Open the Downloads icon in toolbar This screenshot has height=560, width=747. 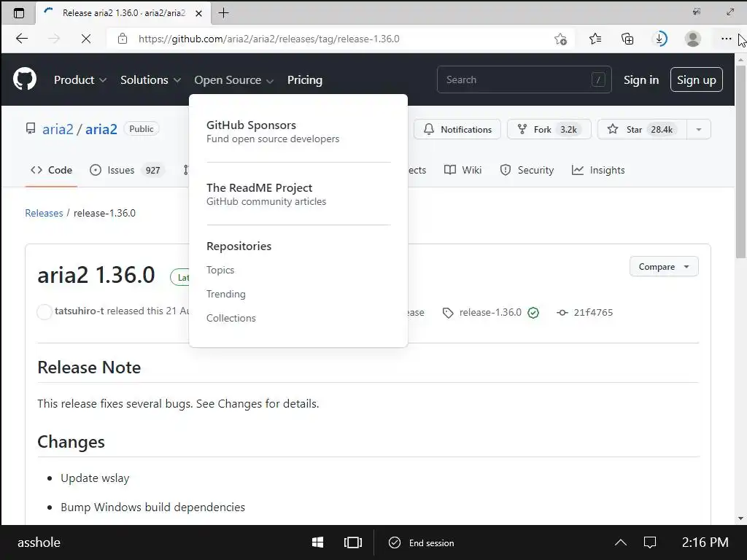659,39
